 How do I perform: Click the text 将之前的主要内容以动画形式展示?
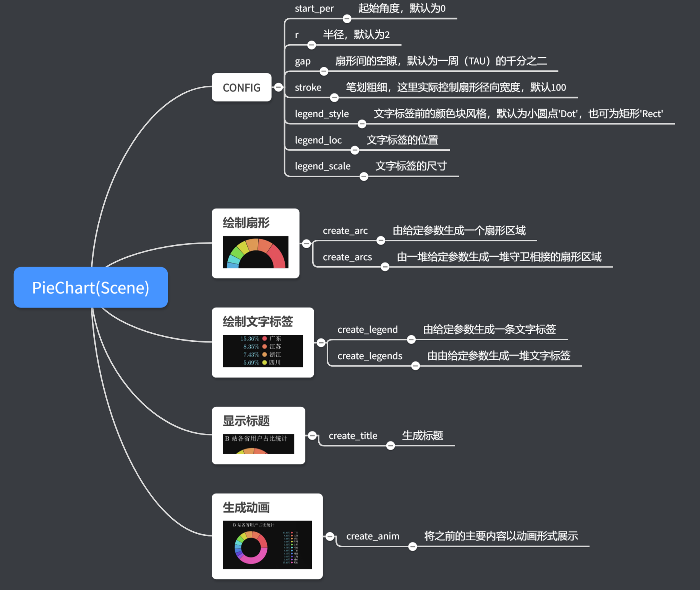point(501,536)
